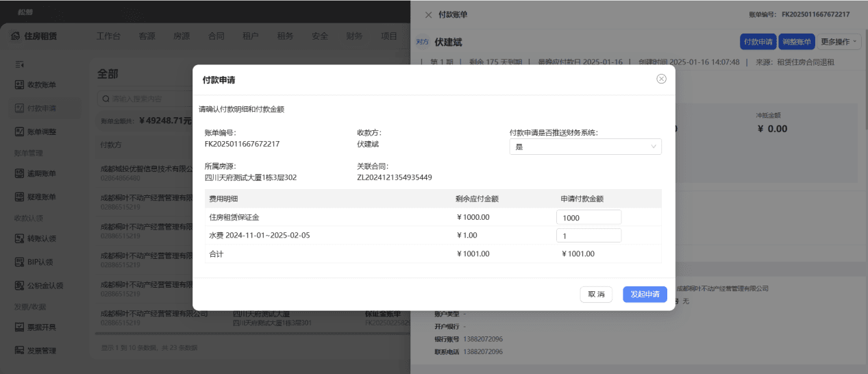This screenshot has width=868, height=374.
Task: Open the 付款申请是否推送财务系统 dropdown
Action: click(x=585, y=147)
